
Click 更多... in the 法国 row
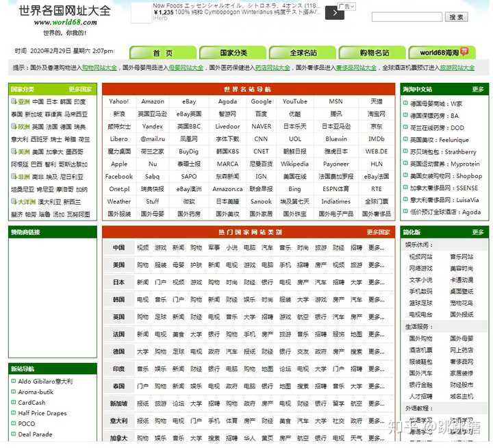[377, 334]
